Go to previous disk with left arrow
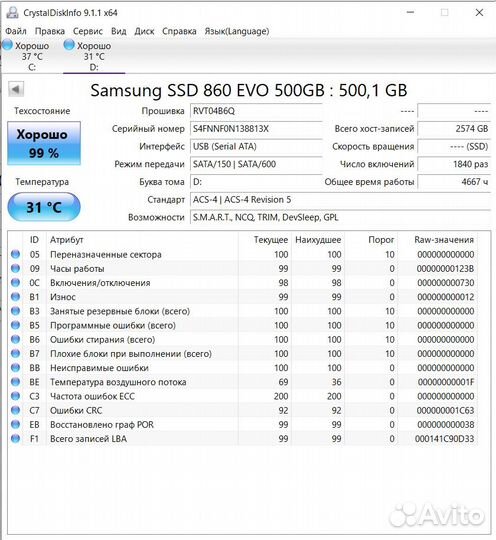496x540 pixels. point(16,90)
